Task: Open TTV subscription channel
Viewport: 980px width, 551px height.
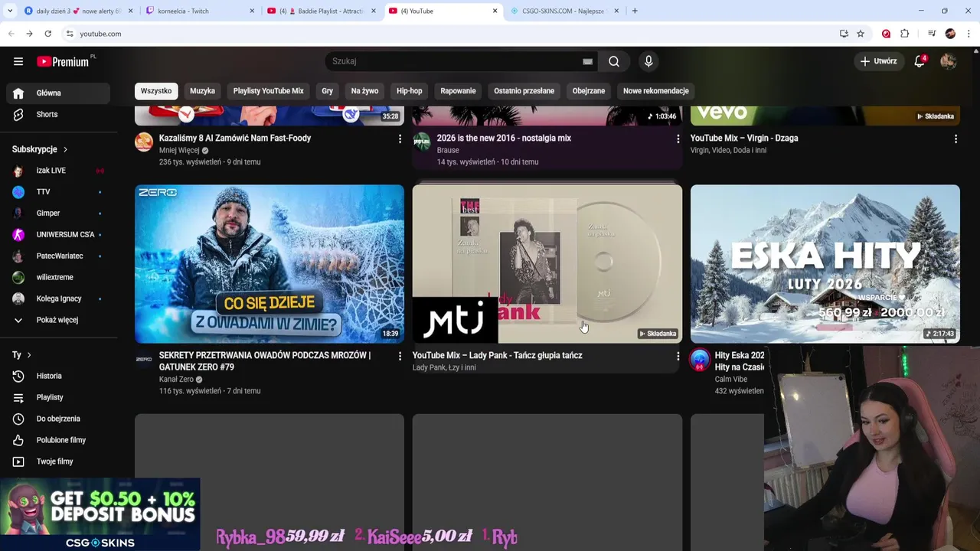Action: [x=58, y=192]
